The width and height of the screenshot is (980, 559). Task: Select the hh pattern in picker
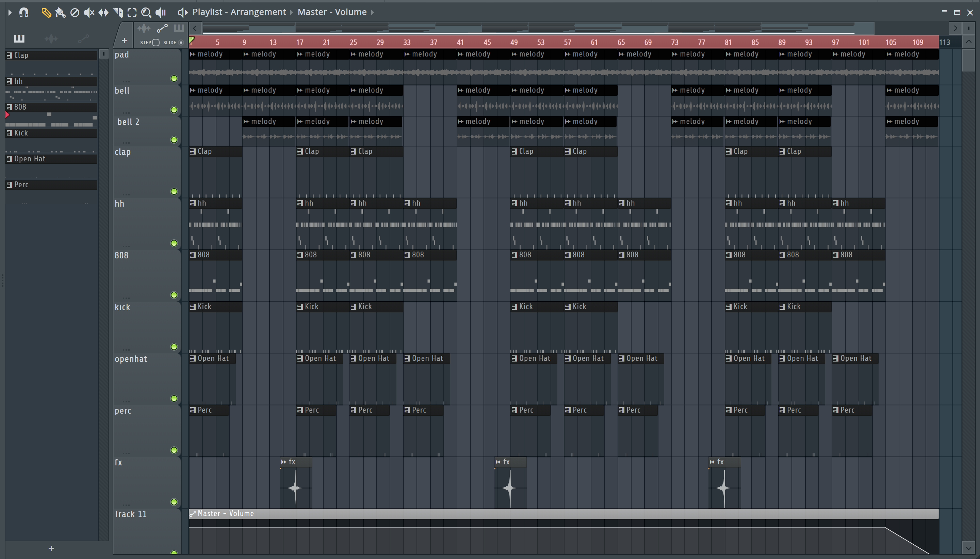[51, 81]
